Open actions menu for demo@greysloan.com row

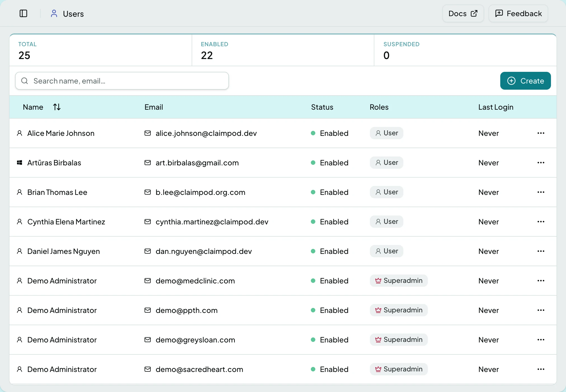(x=541, y=340)
